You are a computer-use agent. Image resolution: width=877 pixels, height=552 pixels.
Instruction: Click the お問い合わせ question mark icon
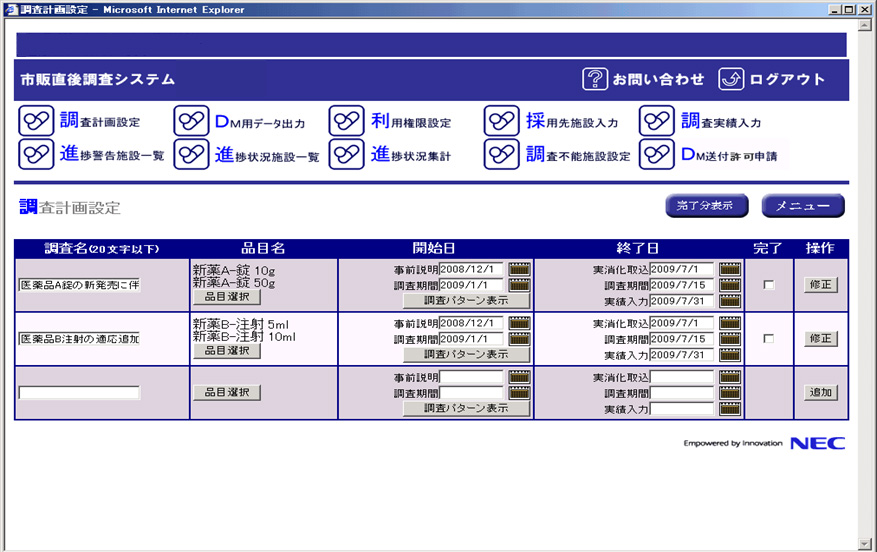coord(596,79)
